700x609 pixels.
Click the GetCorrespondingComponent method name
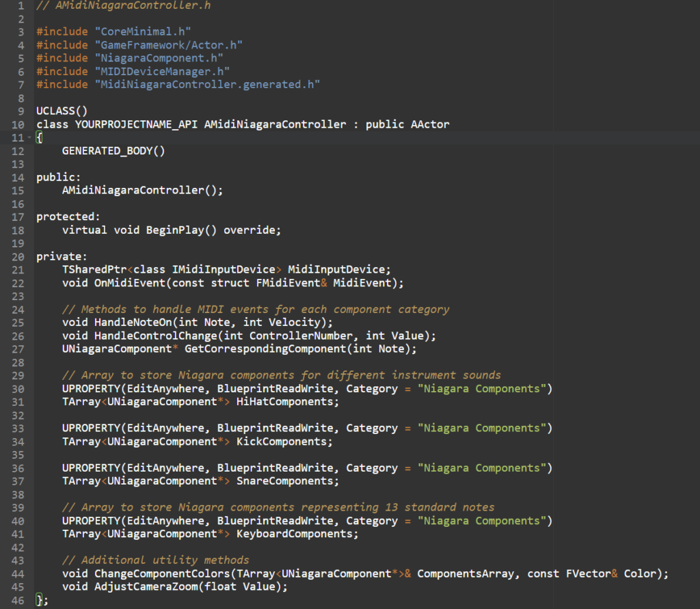265,349
